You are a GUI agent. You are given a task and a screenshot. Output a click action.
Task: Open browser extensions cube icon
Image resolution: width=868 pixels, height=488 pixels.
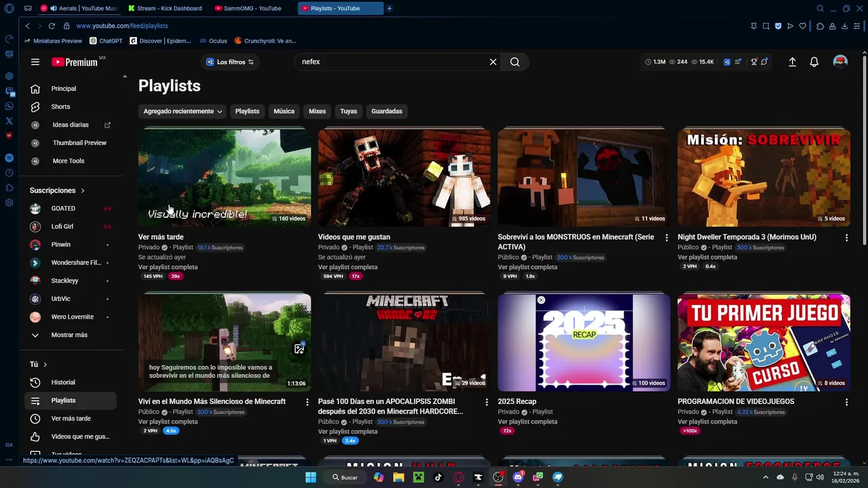[x=820, y=26]
